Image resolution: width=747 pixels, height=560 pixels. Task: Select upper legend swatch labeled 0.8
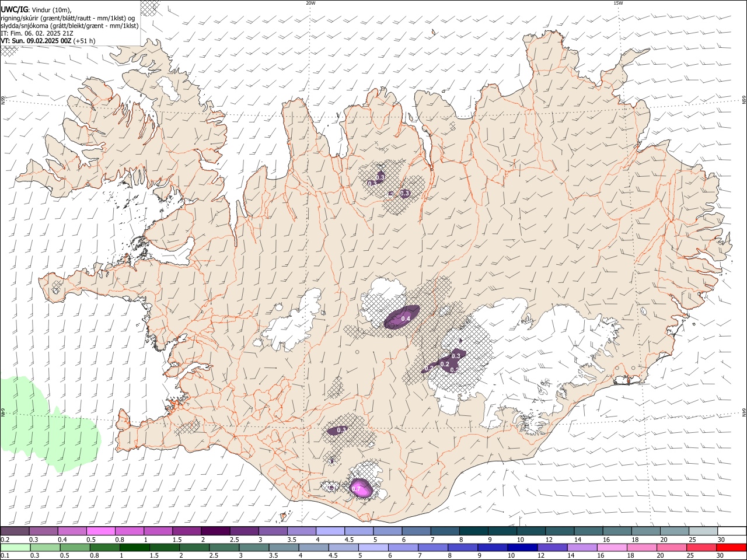(129, 531)
